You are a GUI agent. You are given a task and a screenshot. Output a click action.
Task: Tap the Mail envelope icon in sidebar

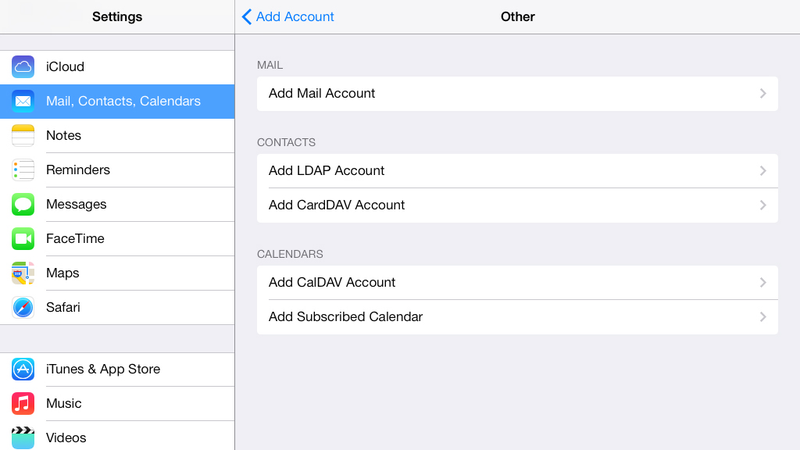coord(23,101)
